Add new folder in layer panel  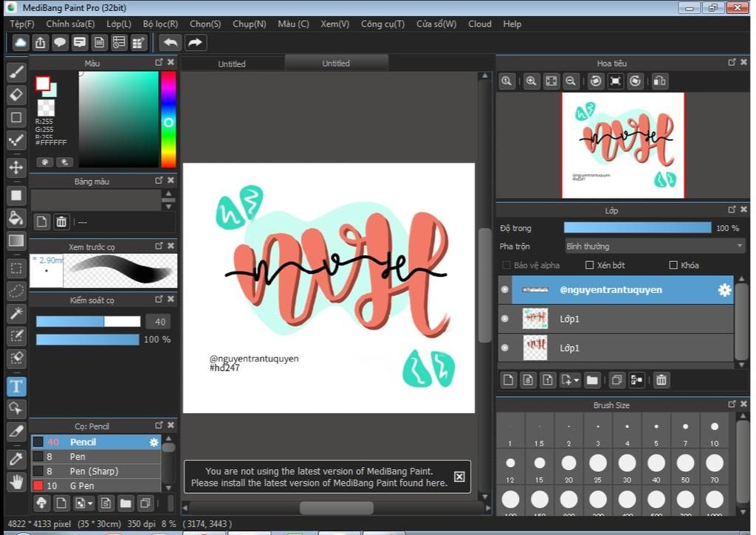[592, 380]
